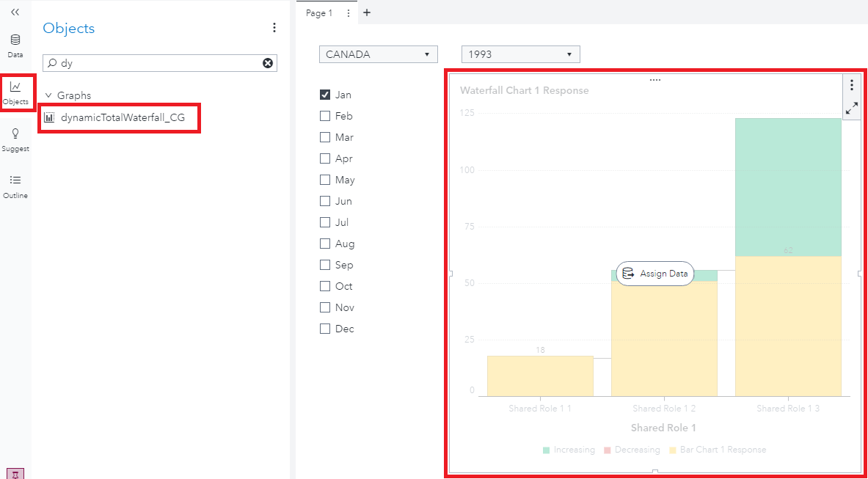The height and width of the screenshot is (479, 868).
Task: Maximize the Waterfall Chart using the expand arrows
Action: [x=851, y=107]
